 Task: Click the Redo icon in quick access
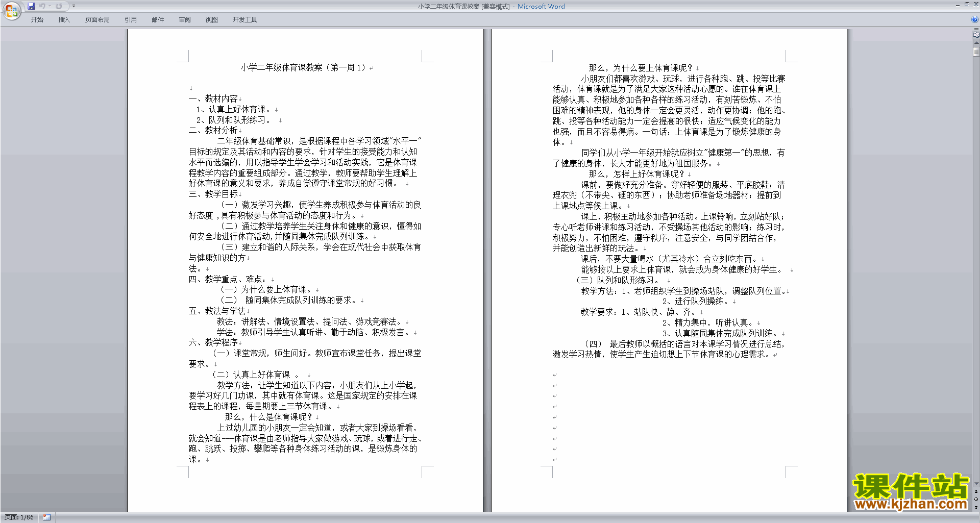[x=59, y=6]
